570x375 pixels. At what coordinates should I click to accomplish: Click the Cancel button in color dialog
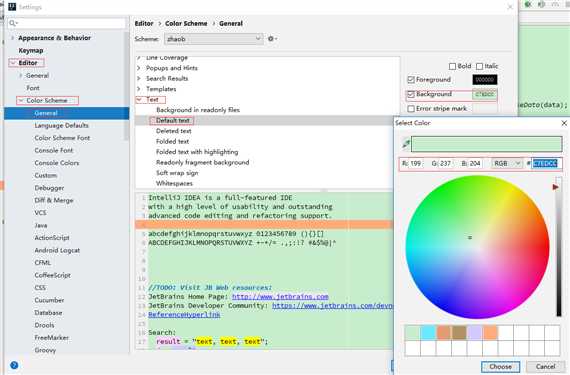pos(545,367)
